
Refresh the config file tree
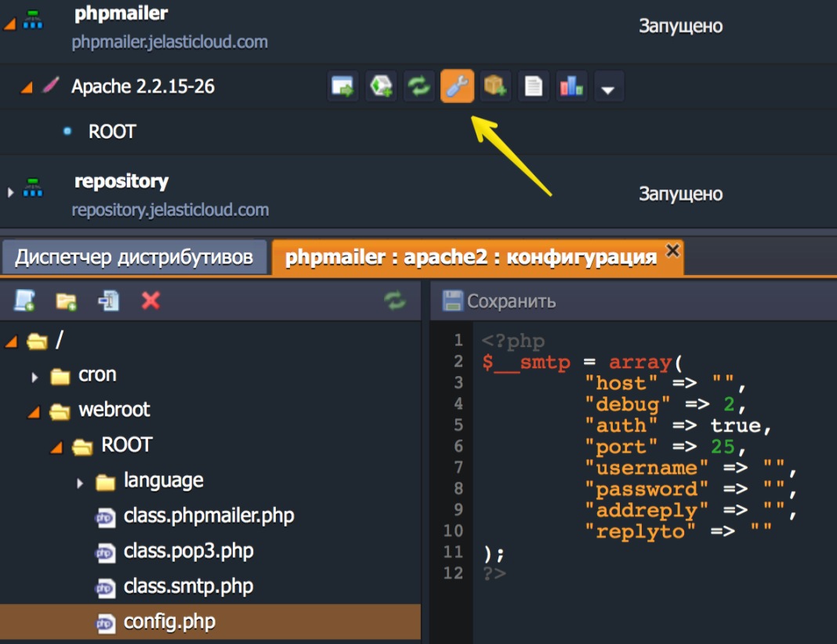pyautogui.click(x=395, y=300)
